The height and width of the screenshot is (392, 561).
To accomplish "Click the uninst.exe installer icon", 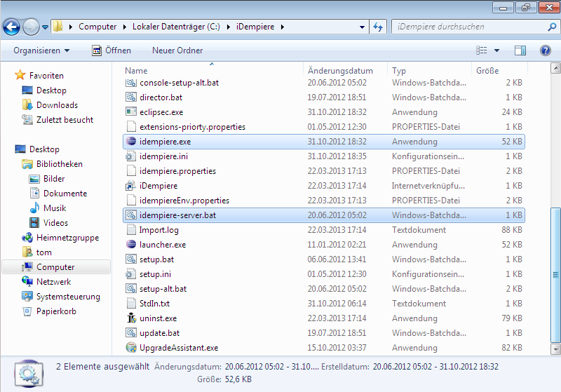I will [x=130, y=318].
